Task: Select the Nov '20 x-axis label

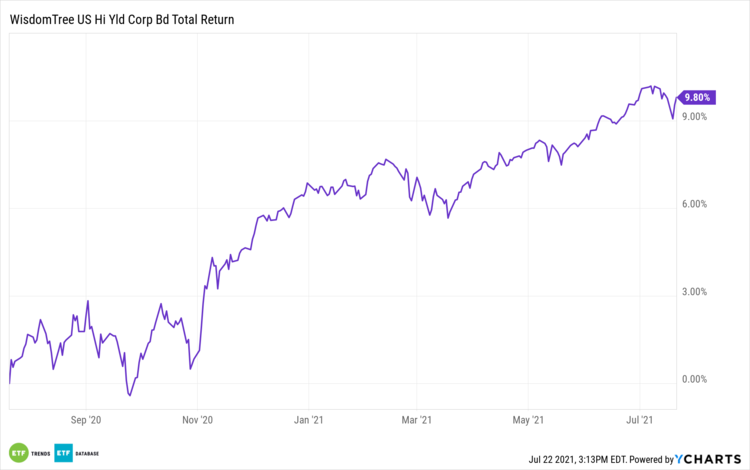Action: pyautogui.click(x=199, y=420)
